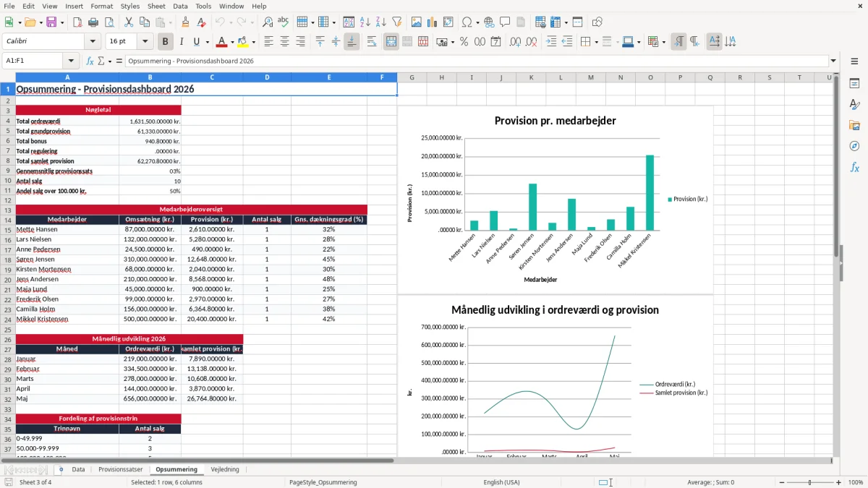The image size is (868, 488).
Task: Export directly as PDF icon
Action: pos(77,22)
